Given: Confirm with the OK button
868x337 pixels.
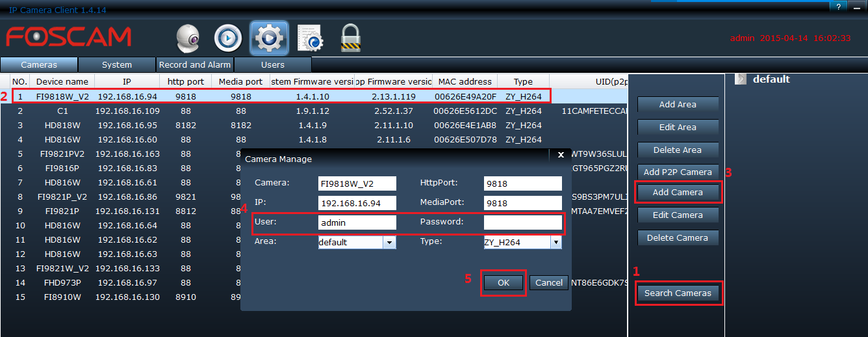Looking at the screenshot, I should [x=504, y=282].
